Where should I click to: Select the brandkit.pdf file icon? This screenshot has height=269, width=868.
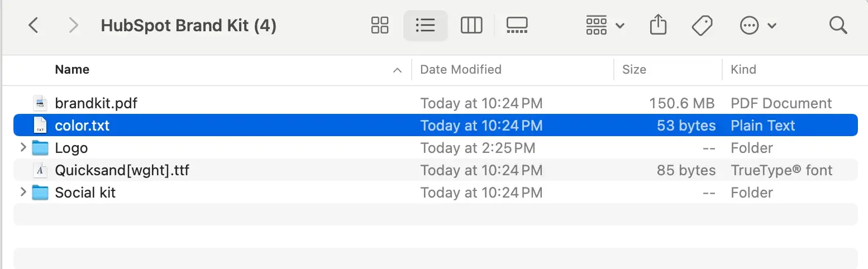pyautogui.click(x=40, y=103)
